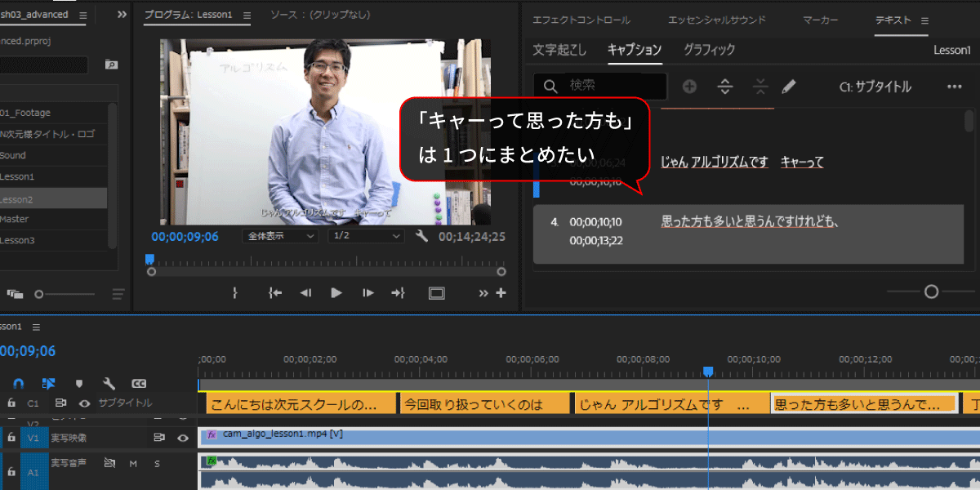This screenshot has height=490, width=980.
Task: Open the テキスト panel hamburger menu
Action: pos(924,20)
